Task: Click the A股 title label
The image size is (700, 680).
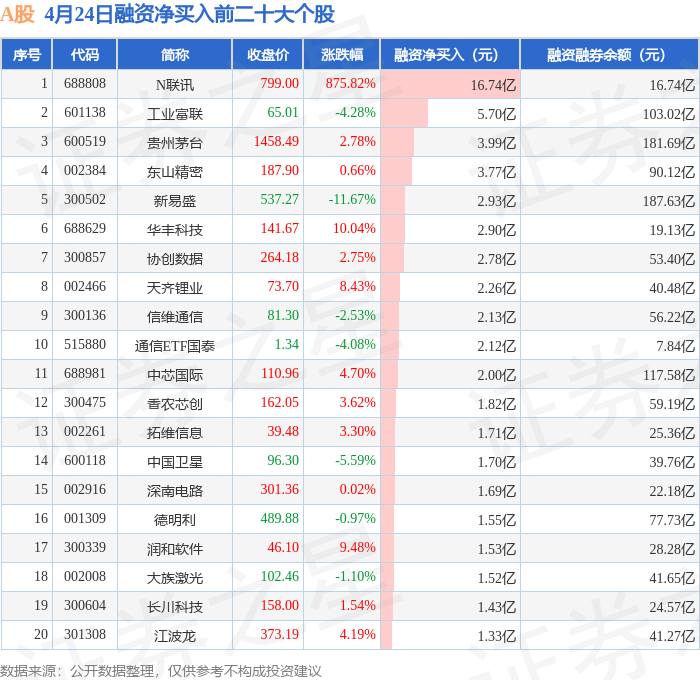Action: click(x=17, y=14)
